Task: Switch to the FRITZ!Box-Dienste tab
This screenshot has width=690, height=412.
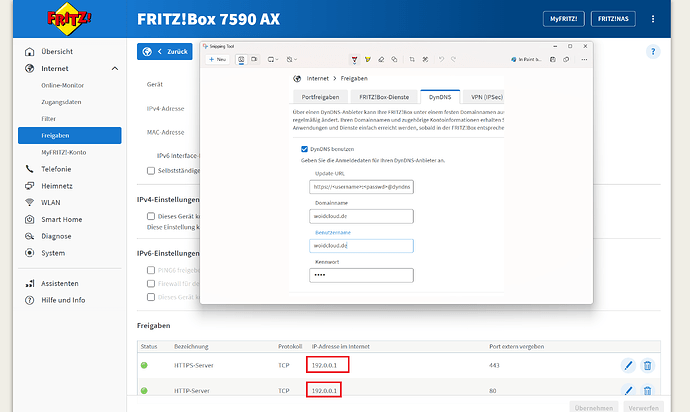Action: click(384, 97)
